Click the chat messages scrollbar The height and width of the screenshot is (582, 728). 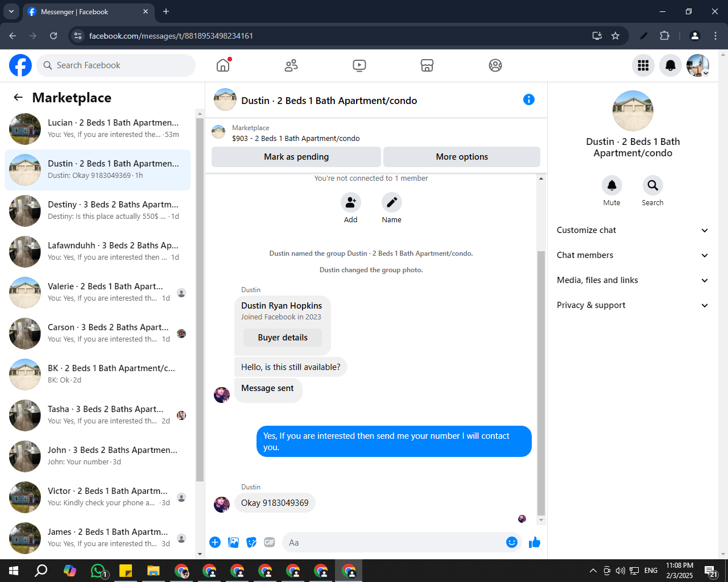click(541, 382)
